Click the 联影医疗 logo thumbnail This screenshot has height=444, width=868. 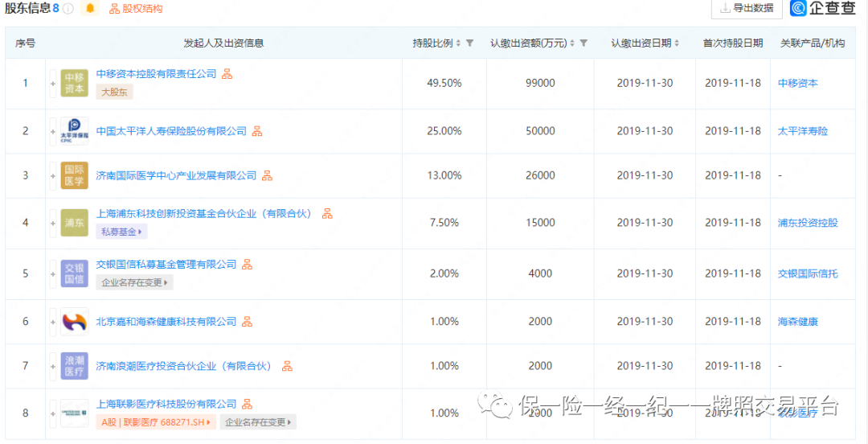click(74, 413)
